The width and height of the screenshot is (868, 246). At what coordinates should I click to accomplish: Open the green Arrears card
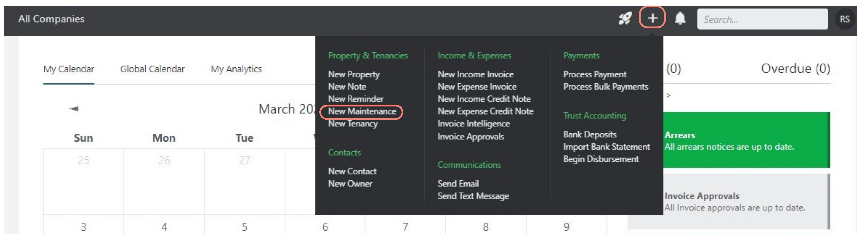[746, 140]
